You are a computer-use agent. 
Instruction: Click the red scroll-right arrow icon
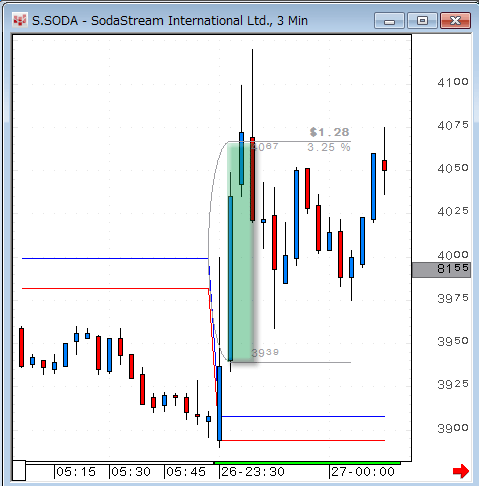tap(461, 471)
